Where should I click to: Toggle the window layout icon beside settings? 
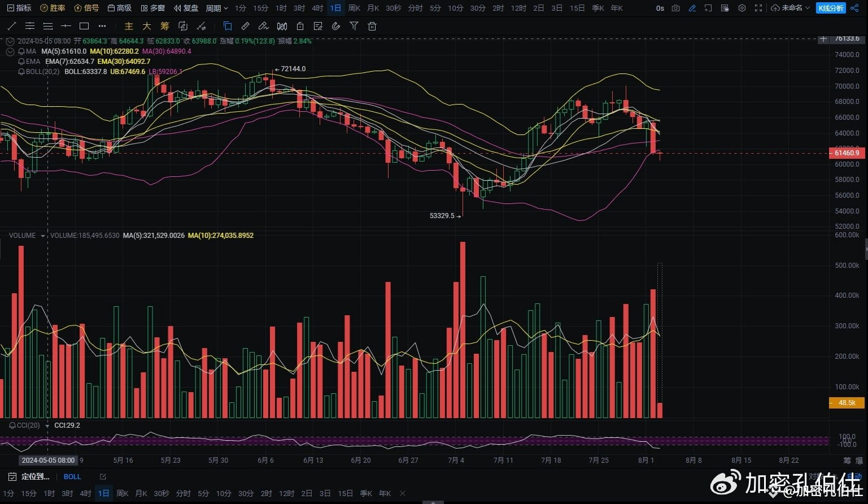(725, 8)
